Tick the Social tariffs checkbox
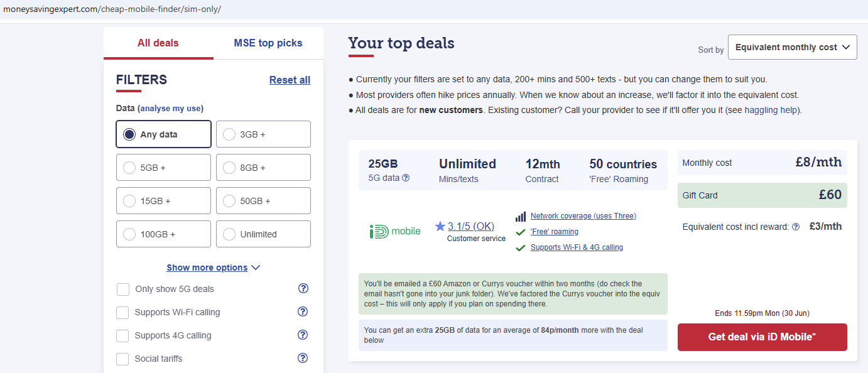The image size is (868, 373). point(123,359)
